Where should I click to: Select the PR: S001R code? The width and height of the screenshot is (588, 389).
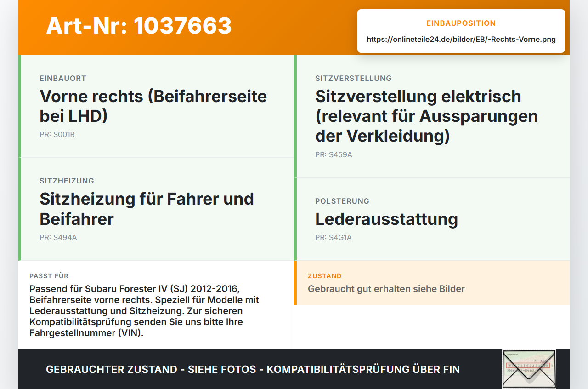(x=57, y=135)
